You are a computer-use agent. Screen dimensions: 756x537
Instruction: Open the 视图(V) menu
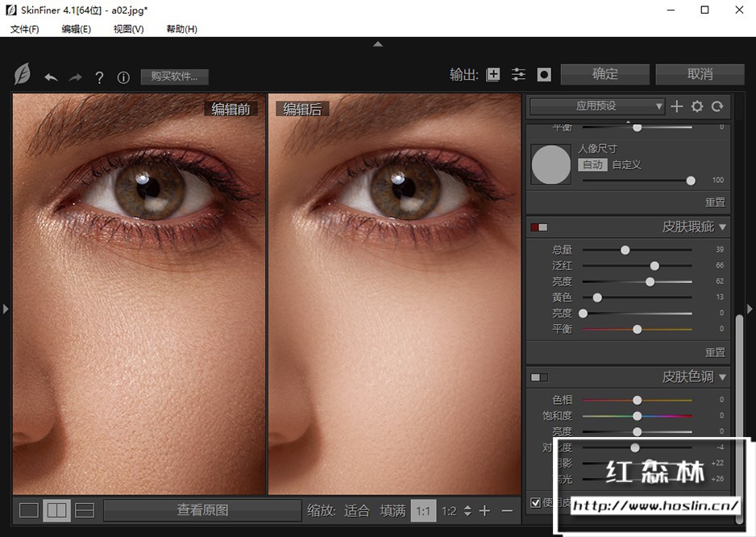(128, 29)
